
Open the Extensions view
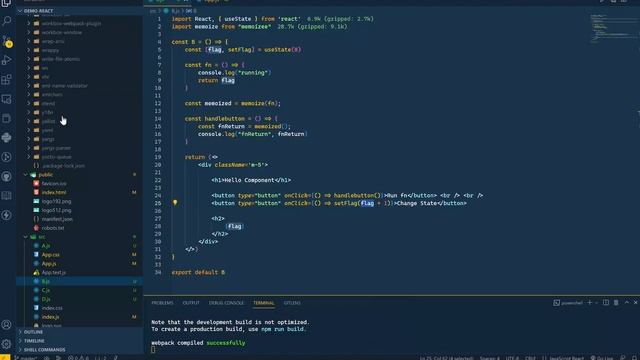7,80
